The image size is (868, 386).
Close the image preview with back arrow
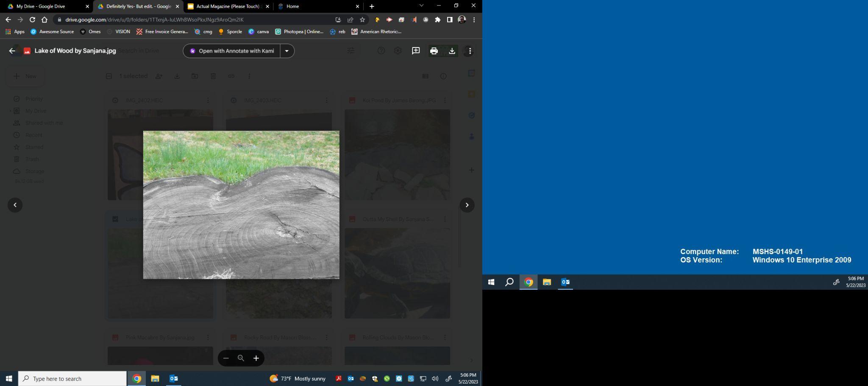pos(12,51)
